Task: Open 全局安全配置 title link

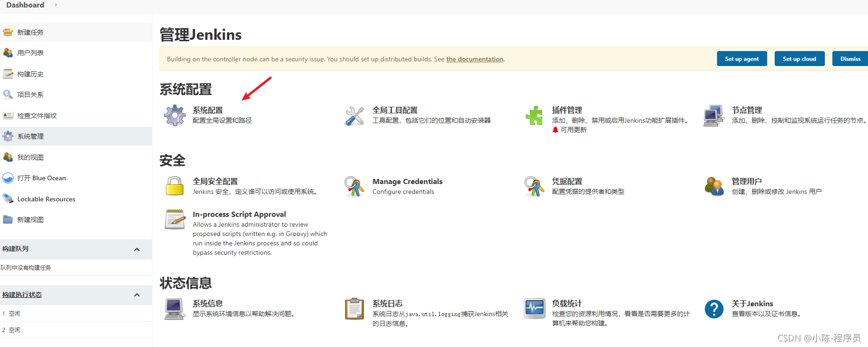Action: click(x=215, y=181)
